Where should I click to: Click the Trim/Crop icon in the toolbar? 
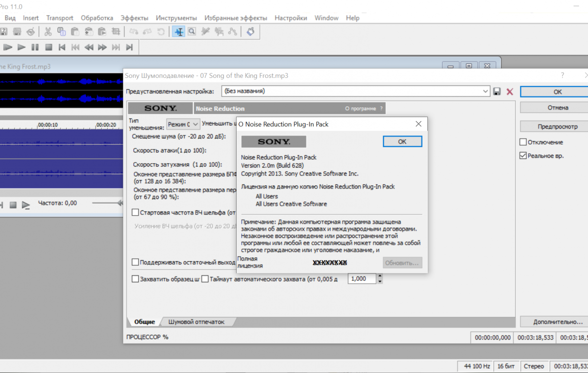click(x=116, y=32)
